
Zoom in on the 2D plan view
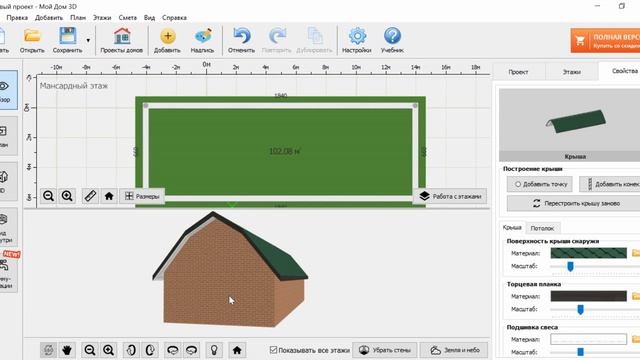click(67, 196)
